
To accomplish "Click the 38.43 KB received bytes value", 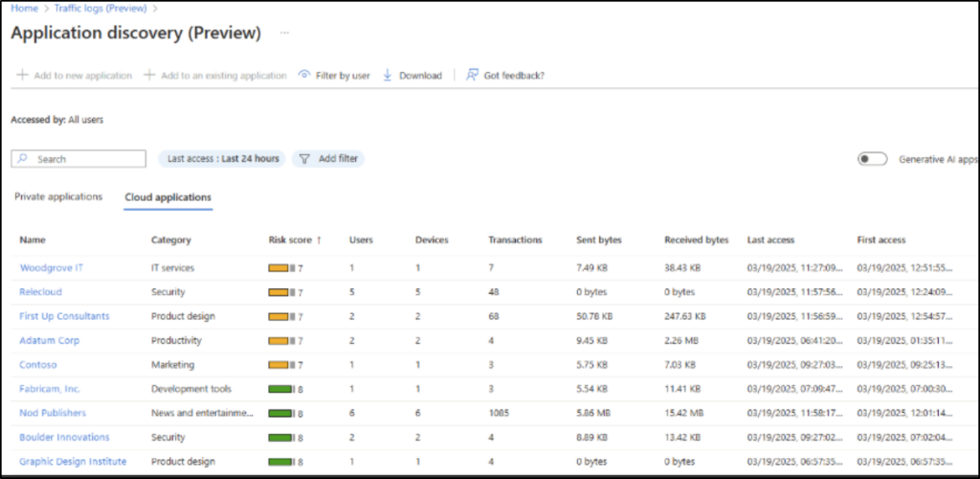I will (x=682, y=267).
